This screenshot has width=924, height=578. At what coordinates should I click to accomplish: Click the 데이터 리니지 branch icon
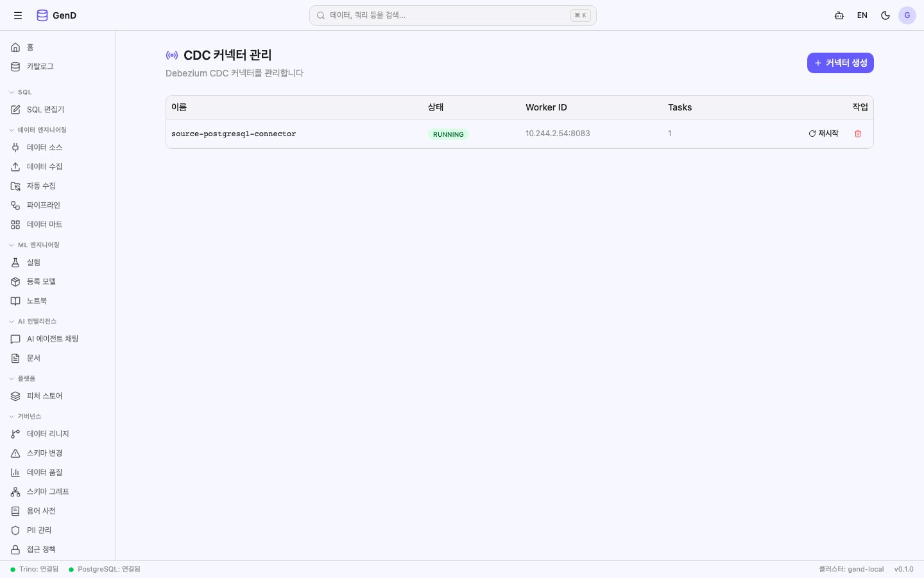(x=15, y=434)
